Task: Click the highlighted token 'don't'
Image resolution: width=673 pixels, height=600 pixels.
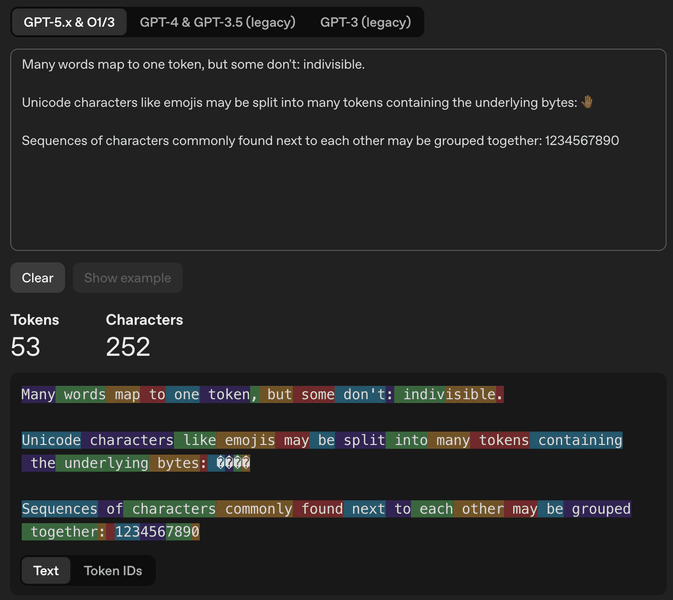Action: coord(361,394)
